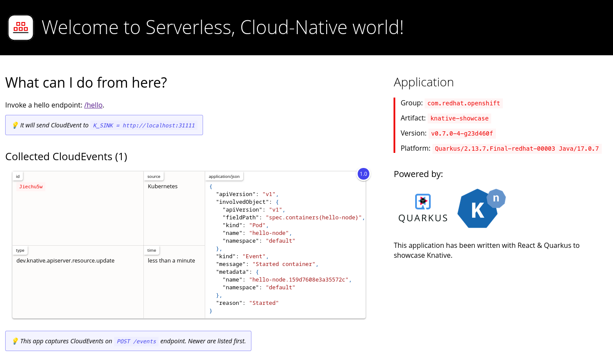Click the red blocks app logo in header
Image resolution: width=613 pixels, height=364 pixels.
click(21, 28)
